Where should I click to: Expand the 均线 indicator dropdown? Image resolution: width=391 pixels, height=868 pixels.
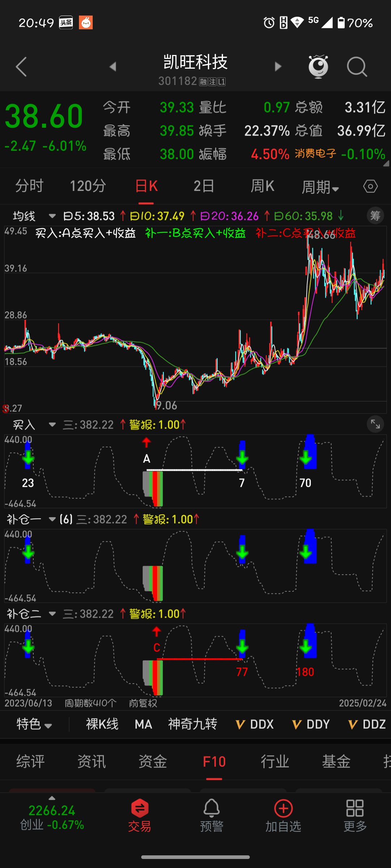[52, 216]
